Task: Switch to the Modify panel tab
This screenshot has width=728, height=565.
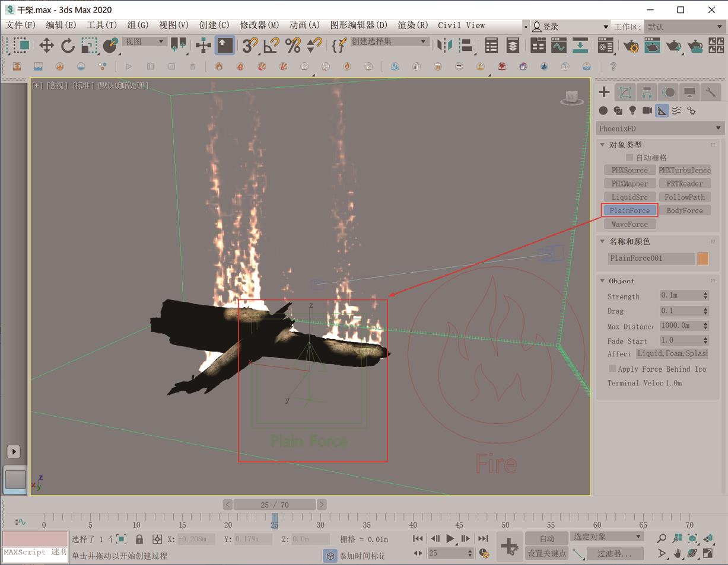Action: click(625, 92)
